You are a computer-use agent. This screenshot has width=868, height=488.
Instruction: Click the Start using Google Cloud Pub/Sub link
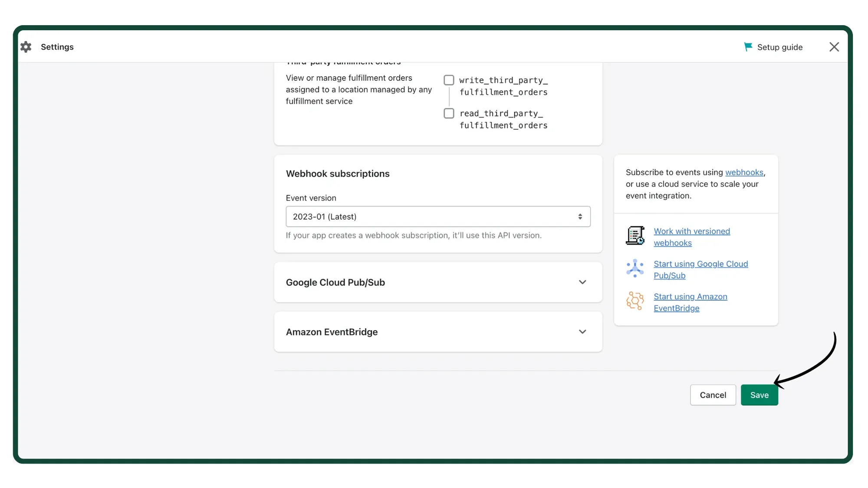click(x=701, y=269)
